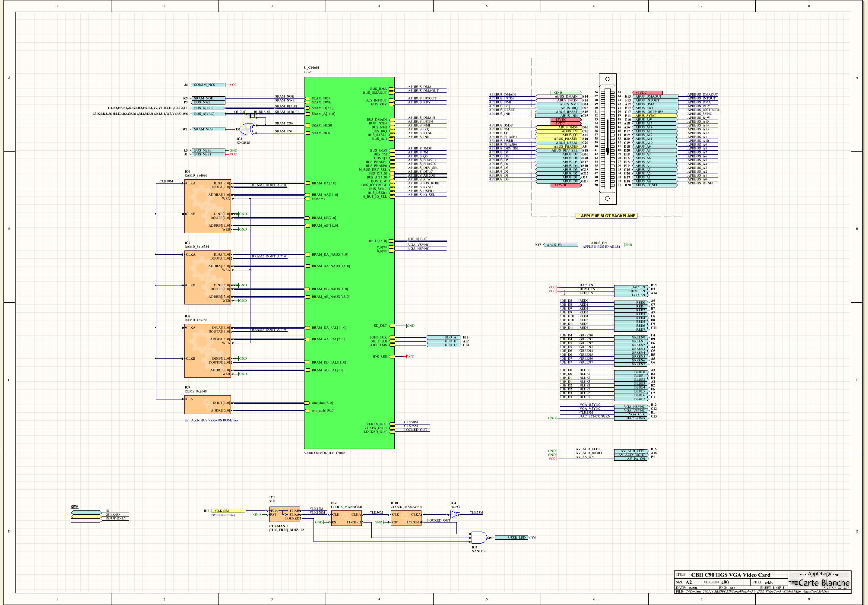
Task: Click the SDRAM_NCS port at pin J4
Action: (x=209, y=85)
